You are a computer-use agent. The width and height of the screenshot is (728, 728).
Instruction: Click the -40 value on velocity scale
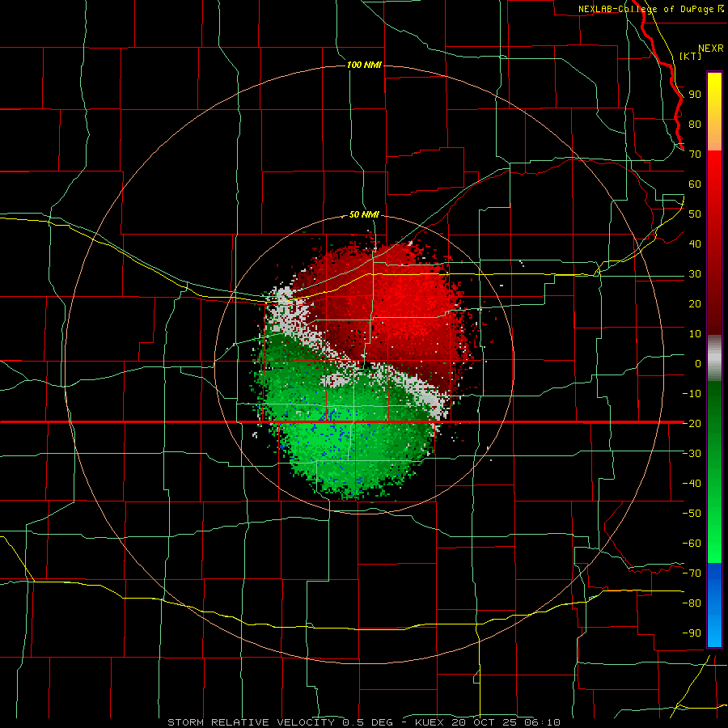[x=692, y=484]
